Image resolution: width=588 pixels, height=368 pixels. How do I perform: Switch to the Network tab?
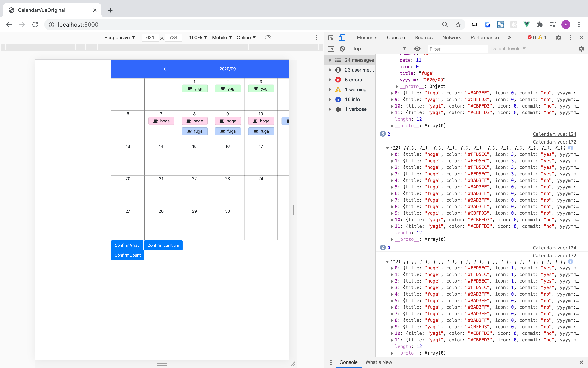tap(451, 37)
